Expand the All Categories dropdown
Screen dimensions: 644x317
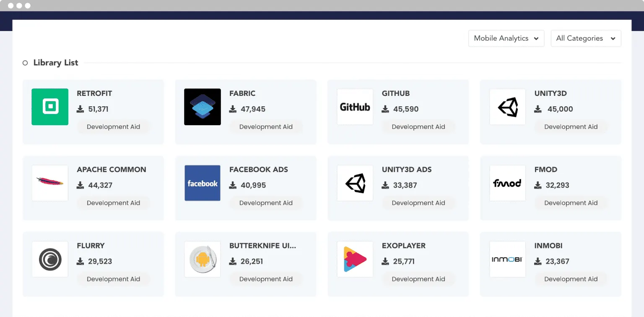pos(586,38)
